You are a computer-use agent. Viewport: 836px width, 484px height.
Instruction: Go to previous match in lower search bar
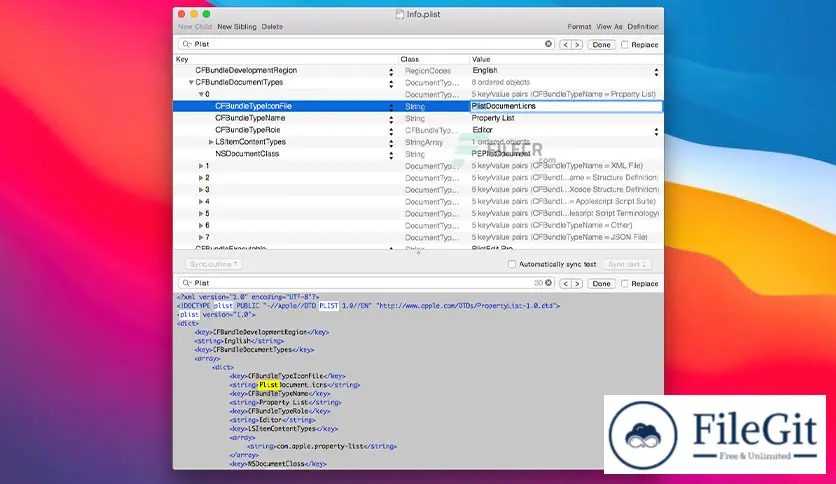coord(565,284)
